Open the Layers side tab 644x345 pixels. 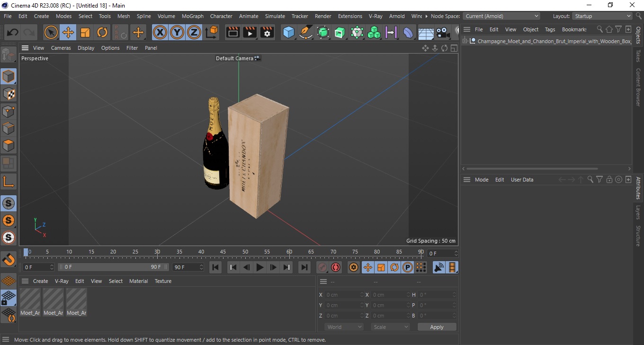638,212
